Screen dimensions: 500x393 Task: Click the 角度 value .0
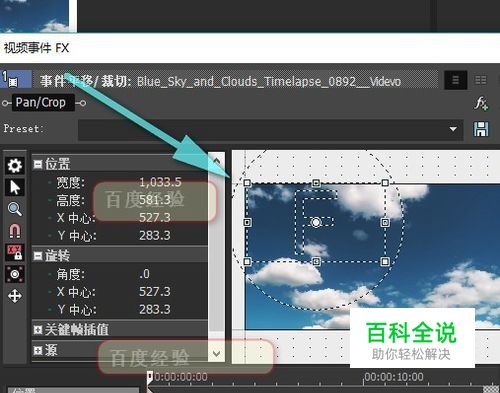point(145,274)
